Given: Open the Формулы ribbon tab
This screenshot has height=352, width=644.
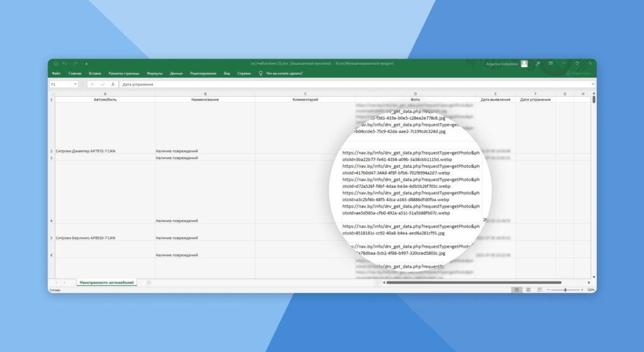Looking at the screenshot, I should (x=155, y=74).
